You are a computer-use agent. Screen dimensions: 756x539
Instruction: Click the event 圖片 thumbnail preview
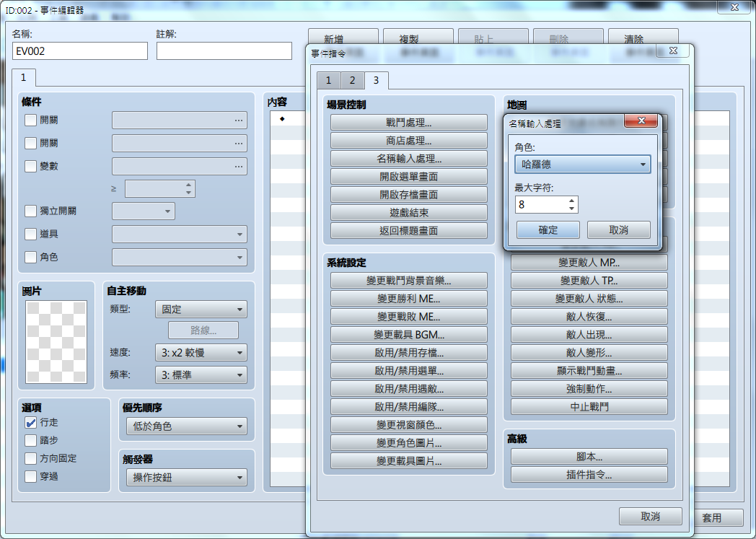coord(56,342)
